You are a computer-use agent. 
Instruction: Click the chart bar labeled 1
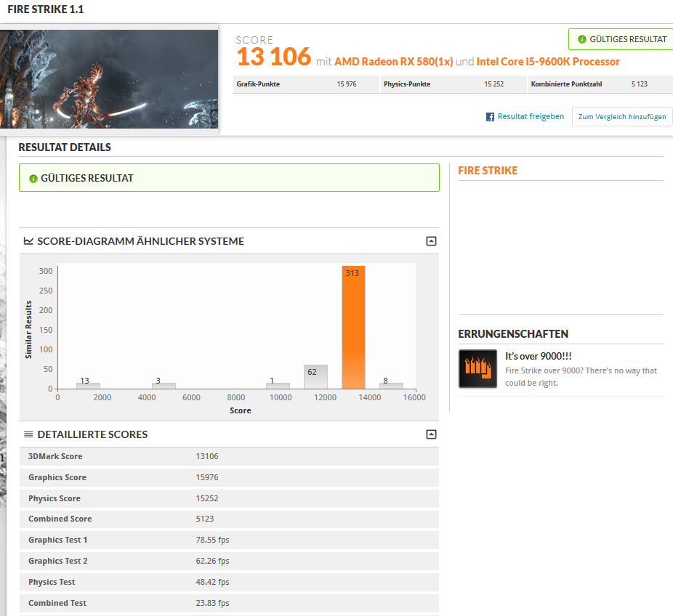(278, 386)
